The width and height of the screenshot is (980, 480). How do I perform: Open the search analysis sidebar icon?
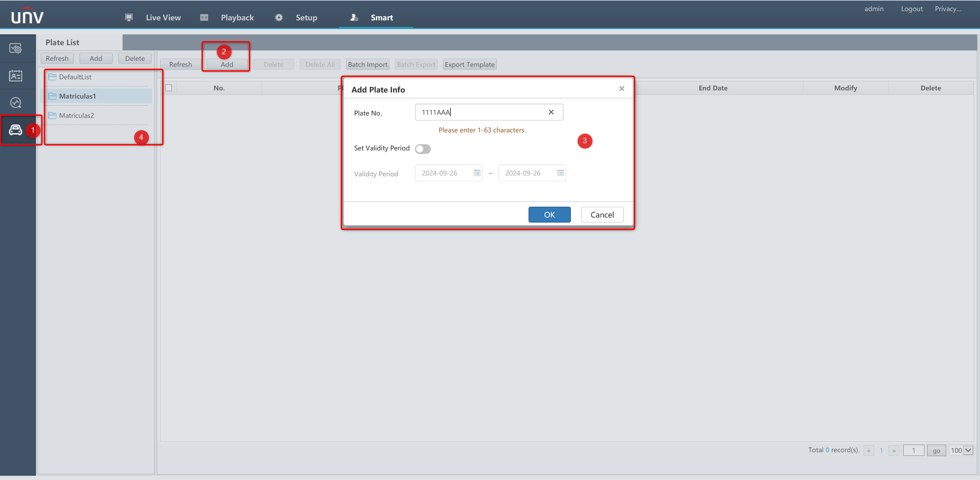pos(16,102)
